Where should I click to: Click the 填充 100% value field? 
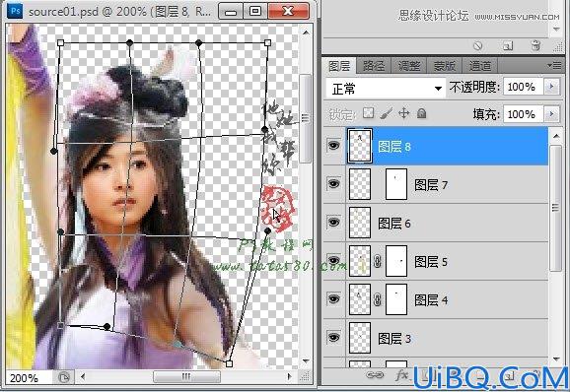[524, 114]
